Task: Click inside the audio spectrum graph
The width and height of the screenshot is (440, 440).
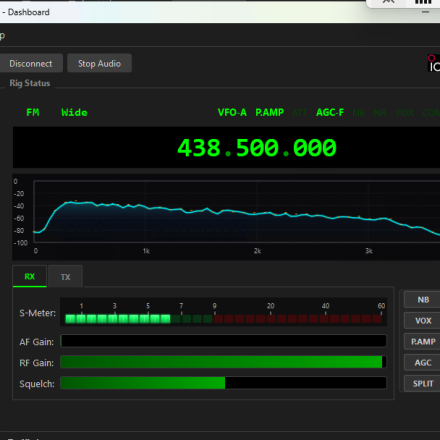Action: pos(237,212)
